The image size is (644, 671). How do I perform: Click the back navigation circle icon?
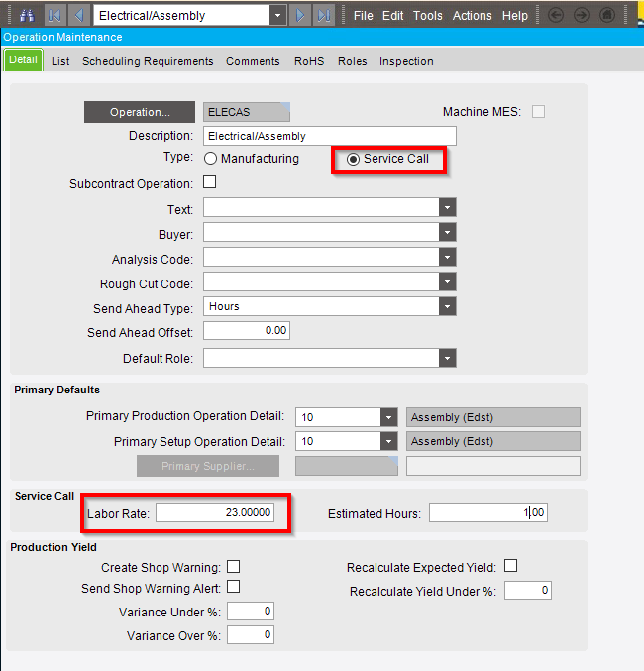pos(556,16)
